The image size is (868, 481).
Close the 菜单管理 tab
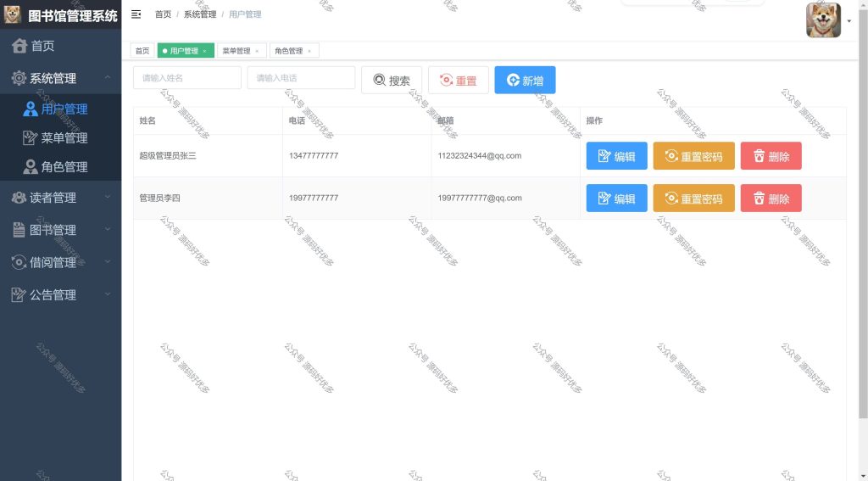257,51
